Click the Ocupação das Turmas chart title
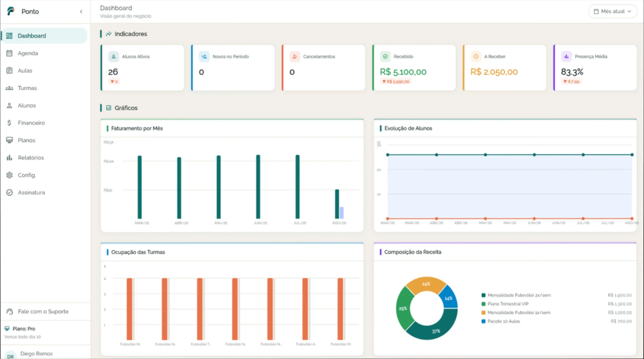 tap(138, 252)
